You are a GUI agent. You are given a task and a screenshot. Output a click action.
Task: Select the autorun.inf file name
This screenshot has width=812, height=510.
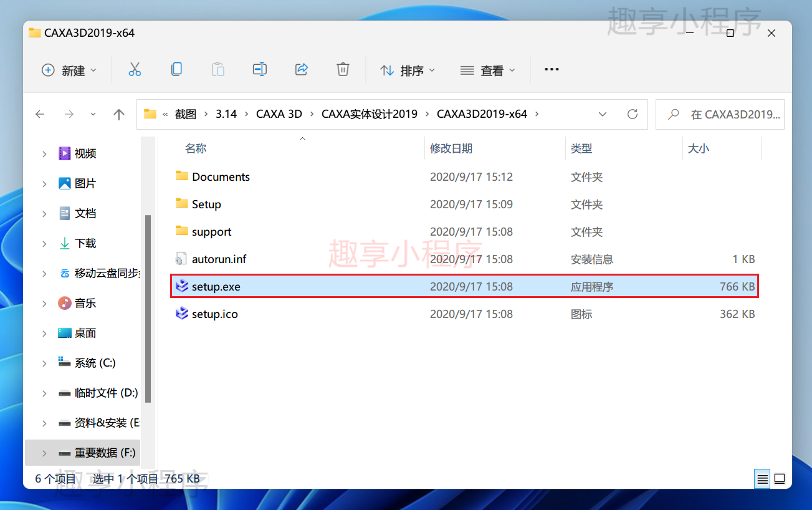[x=219, y=259]
